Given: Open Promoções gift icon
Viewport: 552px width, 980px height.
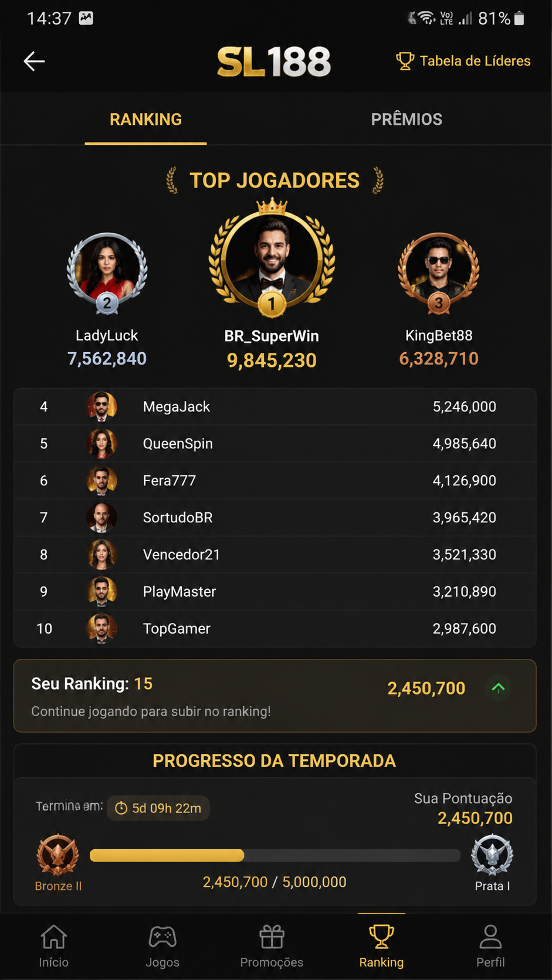Looking at the screenshot, I should coord(272,937).
